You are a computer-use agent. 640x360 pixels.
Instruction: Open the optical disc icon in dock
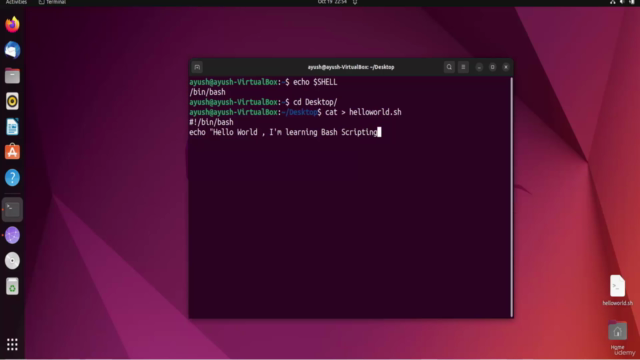tap(12, 261)
